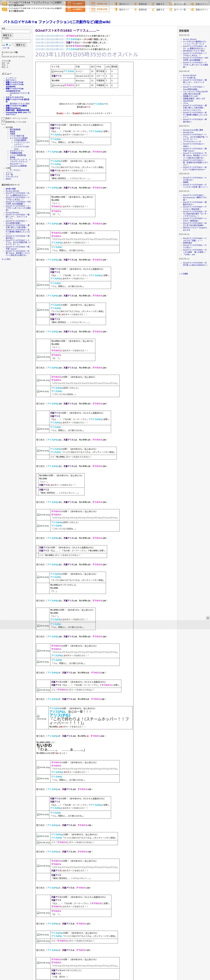Click the キャラ名 column header
The height and width of the screenshot is (980, 210).
pos(63,67)
